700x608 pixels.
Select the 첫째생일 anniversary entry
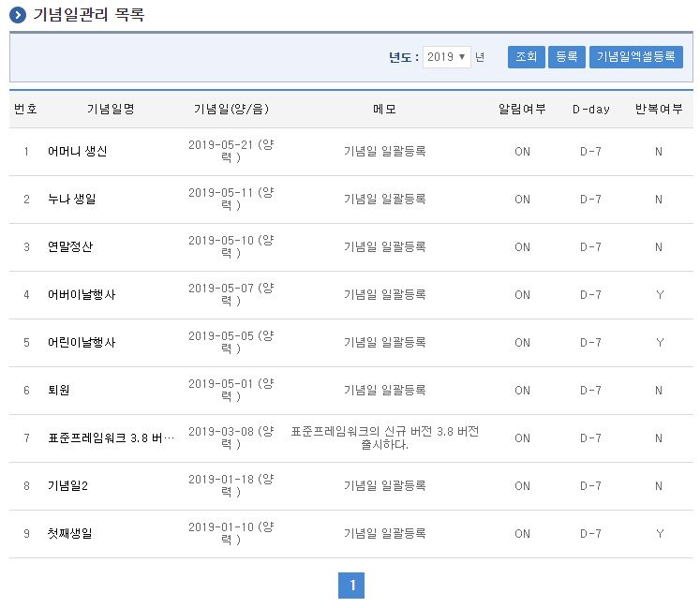tap(70, 534)
